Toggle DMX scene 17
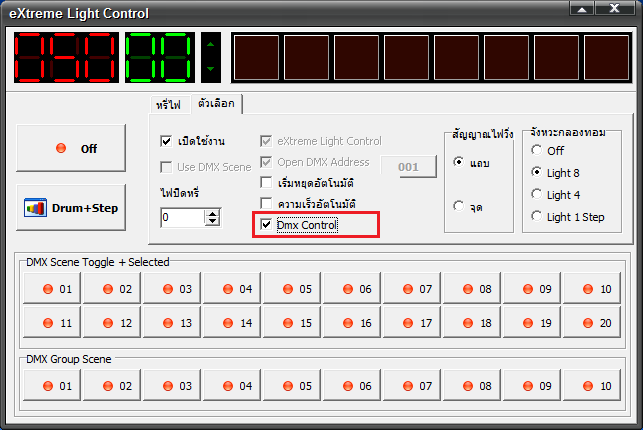The height and width of the screenshot is (430, 643). [412, 323]
